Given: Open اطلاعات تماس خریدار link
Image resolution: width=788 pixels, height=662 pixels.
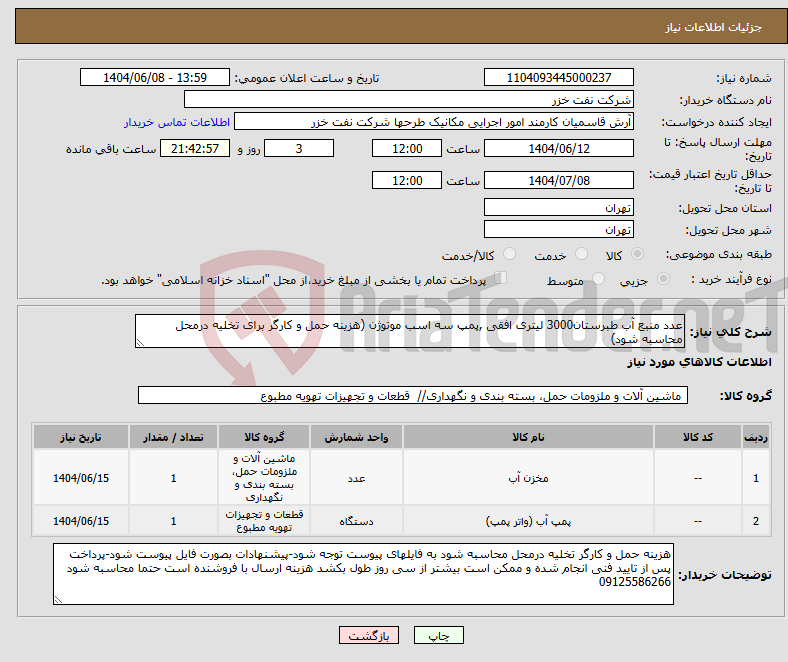Looking at the screenshot, I should [177, 122].
